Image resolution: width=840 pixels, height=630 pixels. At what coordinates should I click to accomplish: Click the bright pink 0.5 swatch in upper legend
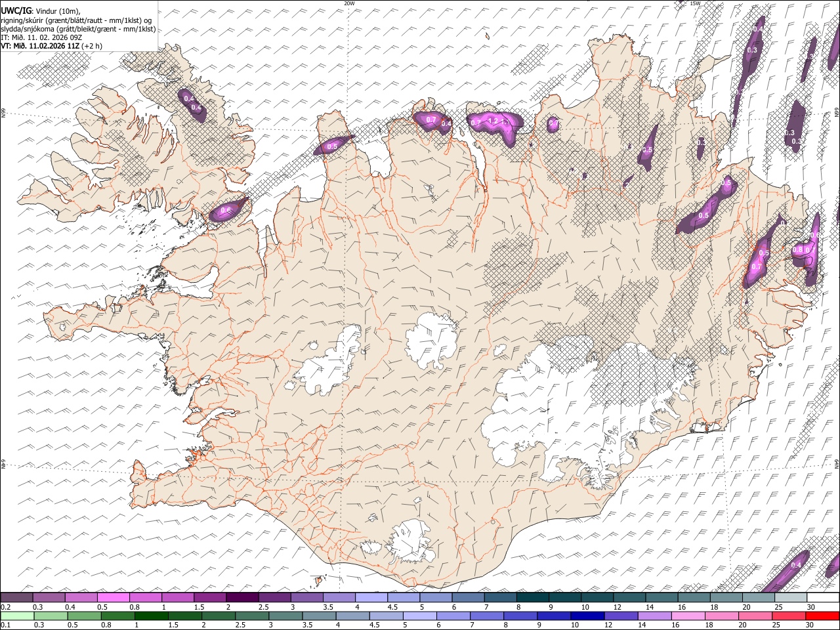(x=113, y=597)
